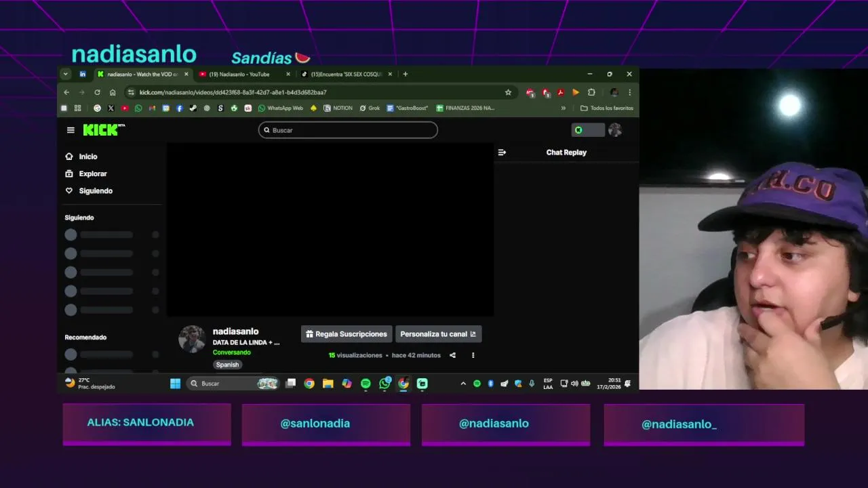The height and width of the screenshot is (488, 868).
Task: Toggle the green switch in Kick header
Action: tap(588, 130)
